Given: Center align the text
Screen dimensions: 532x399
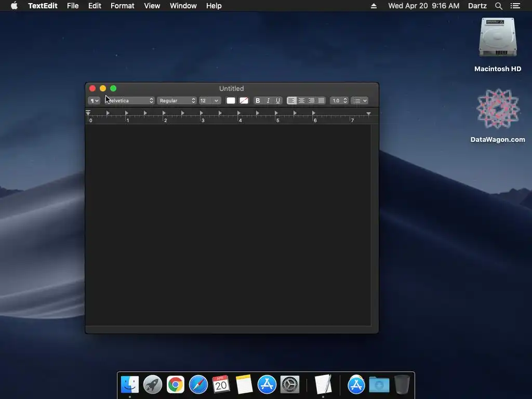Looking at the screenshot, I should [301, 101].
